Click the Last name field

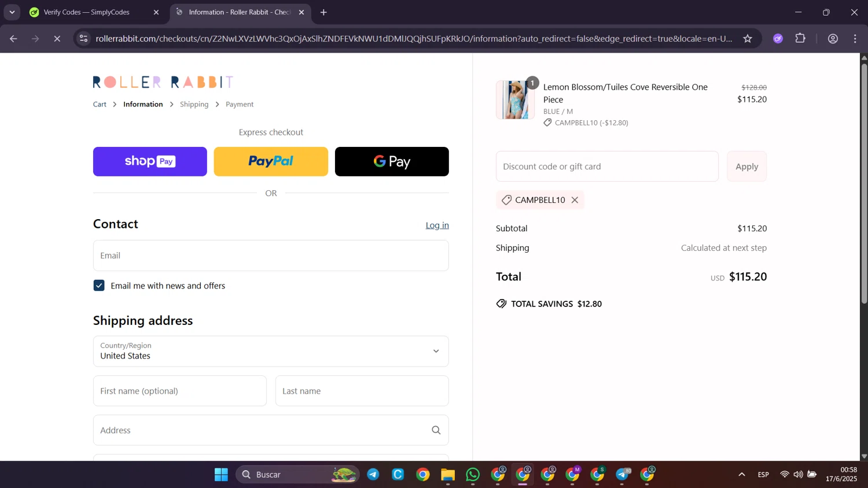click(362, 391)
